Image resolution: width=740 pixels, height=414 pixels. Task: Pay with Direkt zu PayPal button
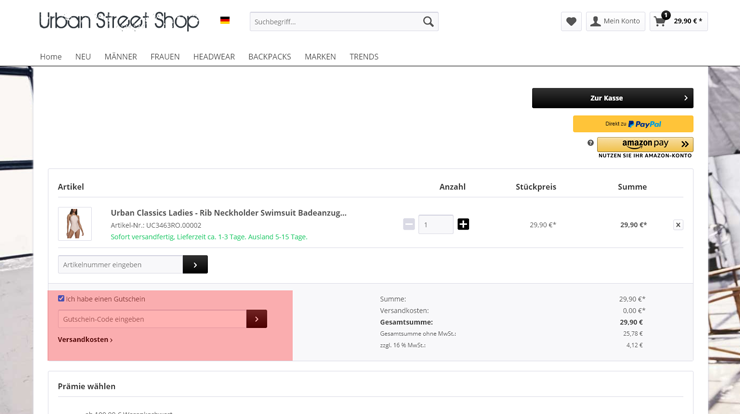[633, 124]
